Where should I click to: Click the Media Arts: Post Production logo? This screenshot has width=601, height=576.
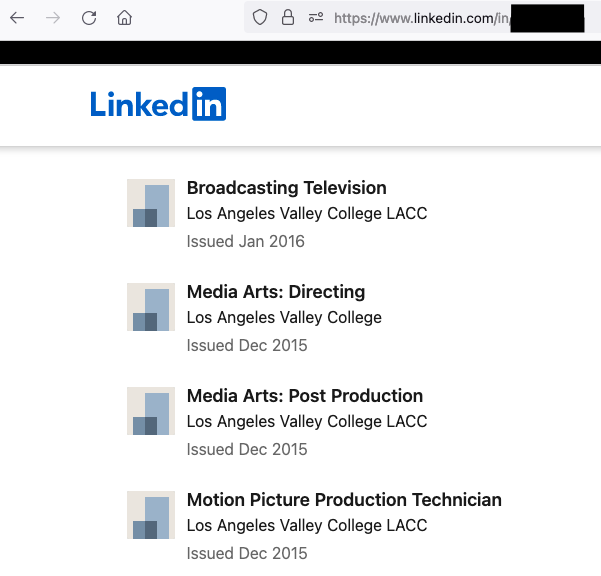(x=151, y=411)
